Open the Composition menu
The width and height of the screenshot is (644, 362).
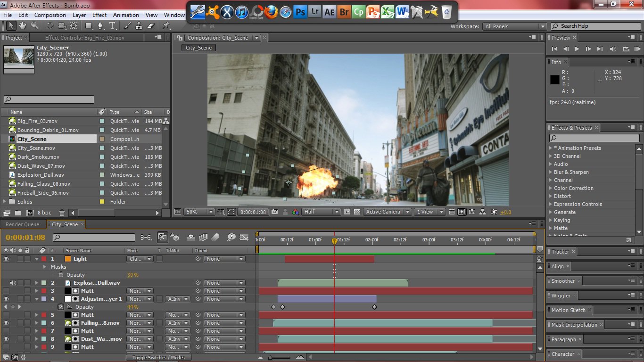click(50, 15)
